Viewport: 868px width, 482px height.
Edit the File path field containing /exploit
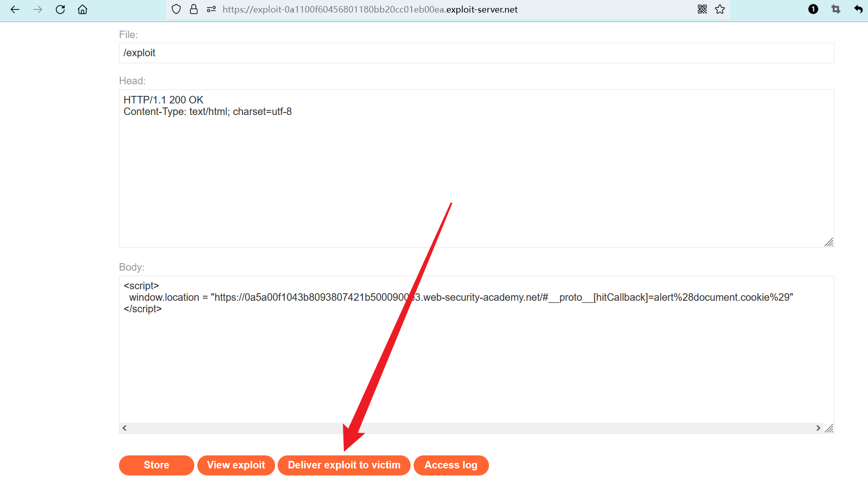[476, 53]
